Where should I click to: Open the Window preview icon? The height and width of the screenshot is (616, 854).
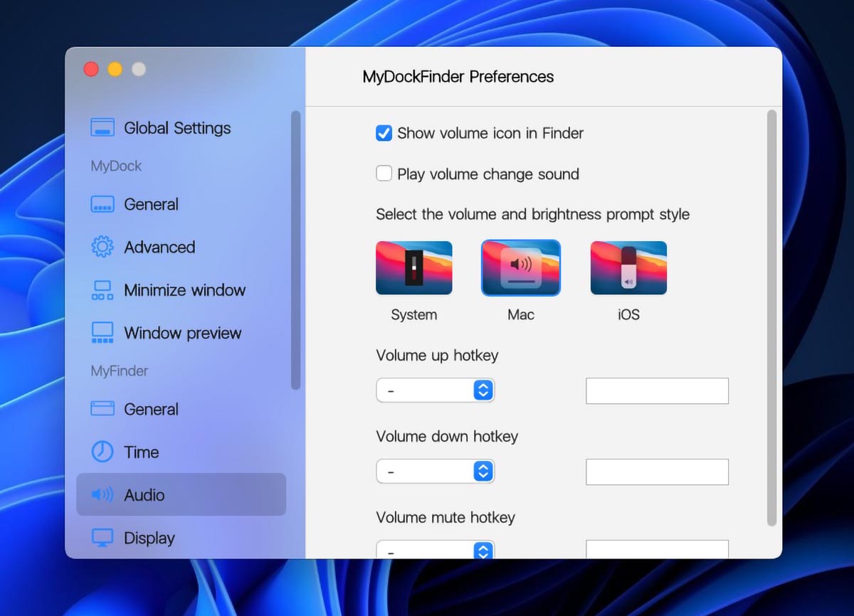pyautogui.click(x=102, y=333)
